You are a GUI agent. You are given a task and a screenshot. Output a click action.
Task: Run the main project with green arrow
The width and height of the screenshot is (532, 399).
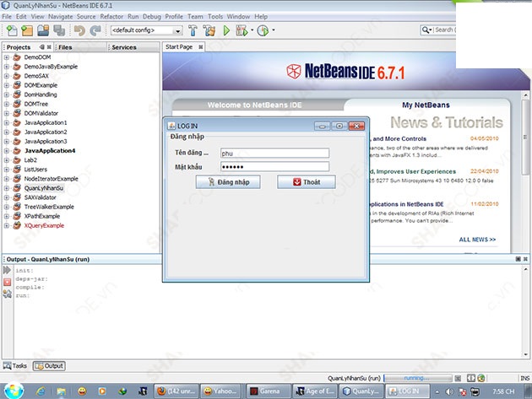point(226,30)
